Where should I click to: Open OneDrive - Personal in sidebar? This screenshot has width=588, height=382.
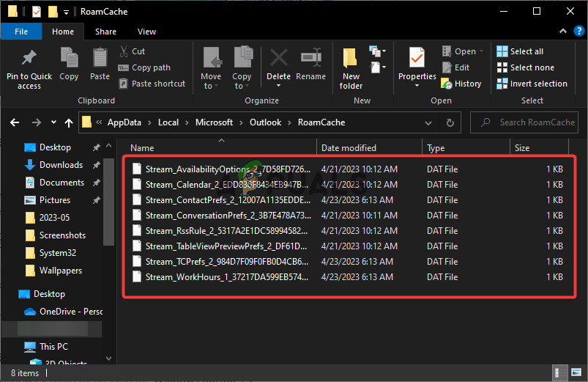coord(63,312)
